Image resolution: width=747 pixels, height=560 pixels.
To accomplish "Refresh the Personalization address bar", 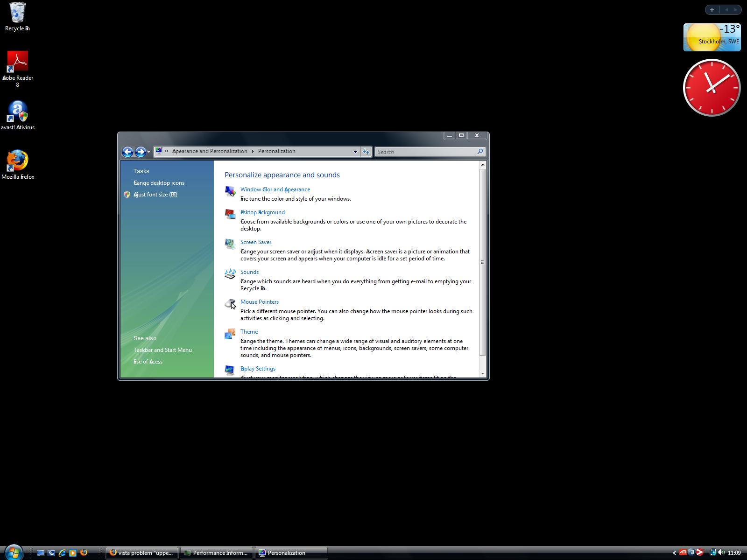I will click(366, 152).
